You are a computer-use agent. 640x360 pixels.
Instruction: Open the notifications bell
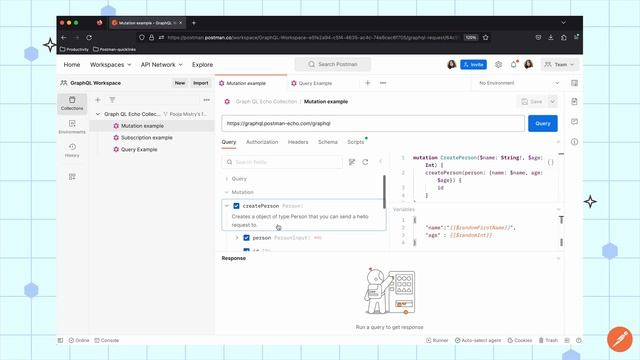[513, 64]
